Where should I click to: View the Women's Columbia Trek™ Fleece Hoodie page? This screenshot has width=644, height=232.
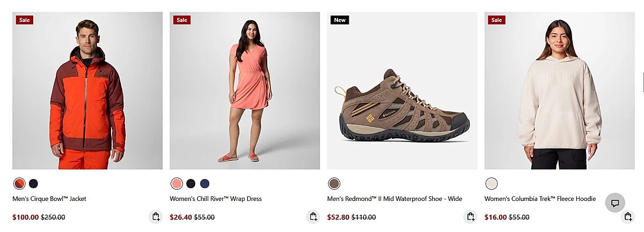click(x=540, y=199)
